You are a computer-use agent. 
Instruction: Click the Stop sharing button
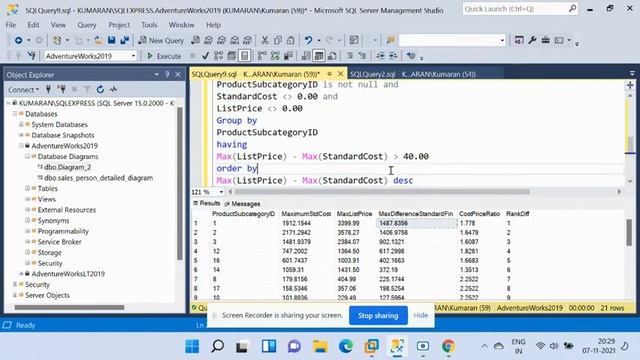pos(378,316)
